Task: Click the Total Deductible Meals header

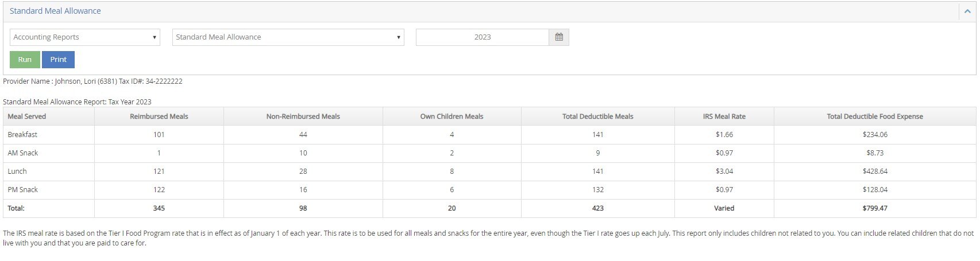Action: coord(597,116)
